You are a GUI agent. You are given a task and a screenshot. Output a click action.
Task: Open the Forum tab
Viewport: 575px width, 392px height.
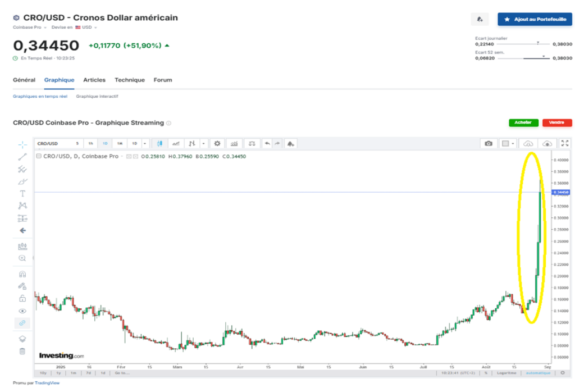(x=163, y=80)
